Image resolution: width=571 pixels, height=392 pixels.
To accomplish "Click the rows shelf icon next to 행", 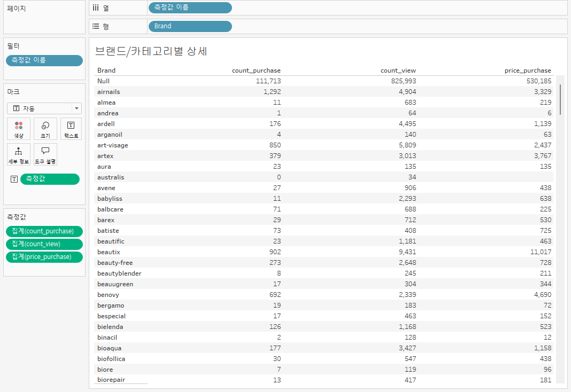I will click(95, 26).
